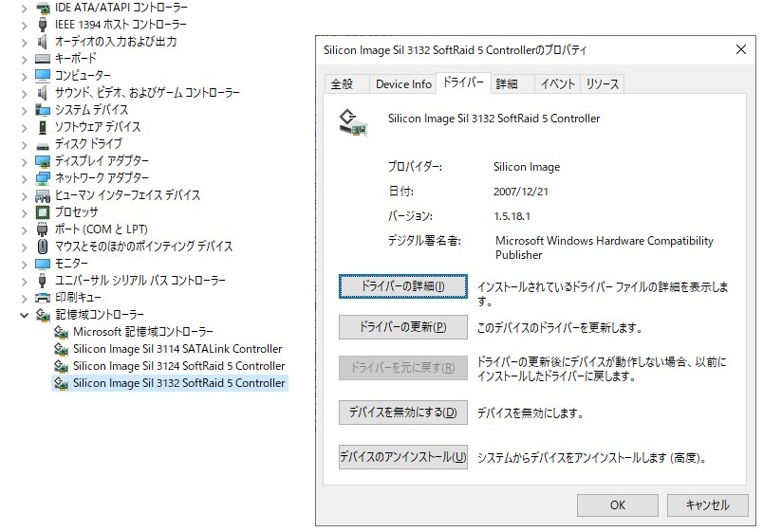Click the software devices (ソフトウェア デバイス) icon
This screenshot has height=532, width=763.
pos(43,127)
